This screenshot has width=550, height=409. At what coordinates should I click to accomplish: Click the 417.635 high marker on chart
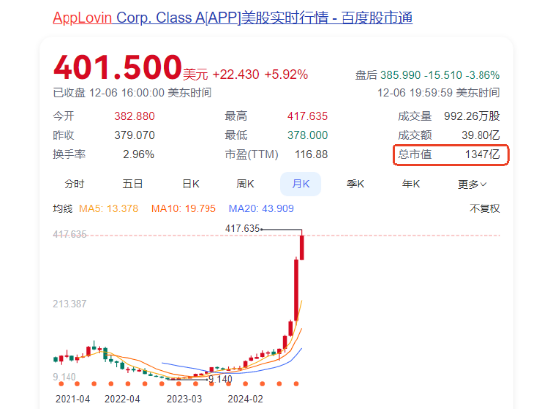point(242,229)
